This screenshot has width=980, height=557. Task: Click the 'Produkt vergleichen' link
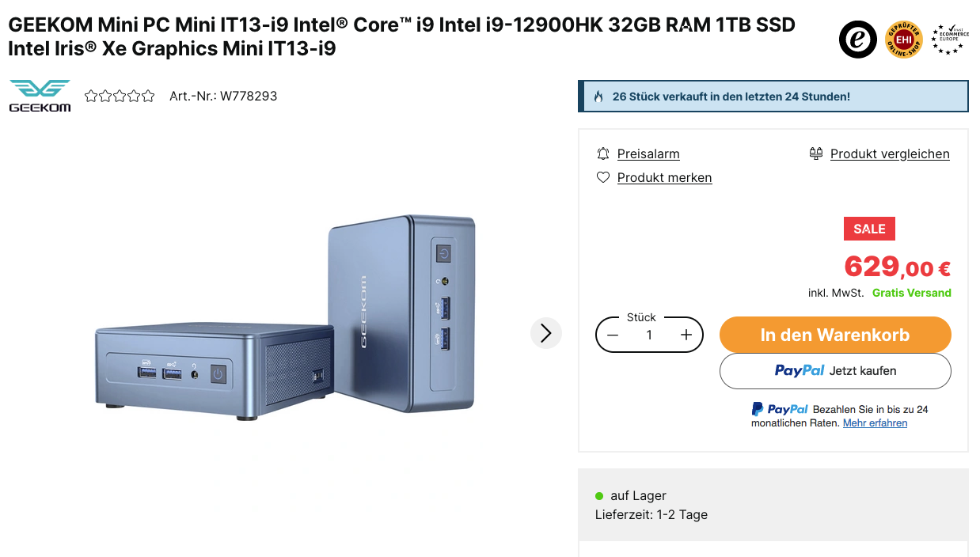coord(890,153)
